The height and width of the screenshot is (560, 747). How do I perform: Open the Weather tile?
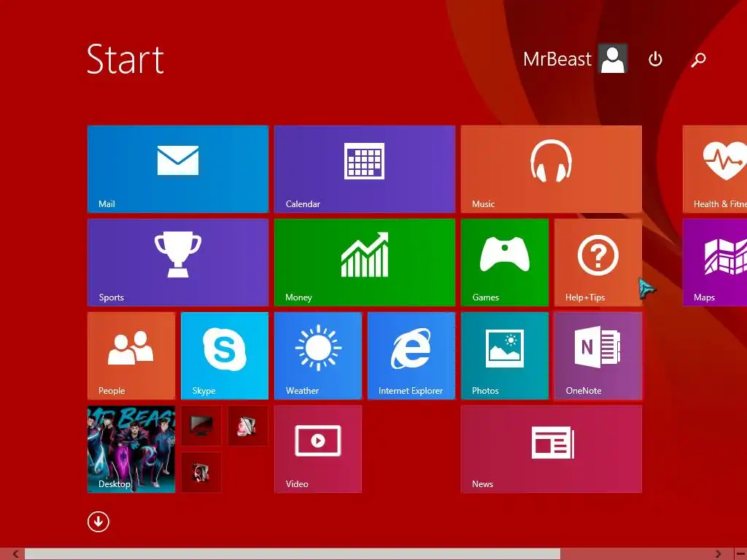click(318, 356)
